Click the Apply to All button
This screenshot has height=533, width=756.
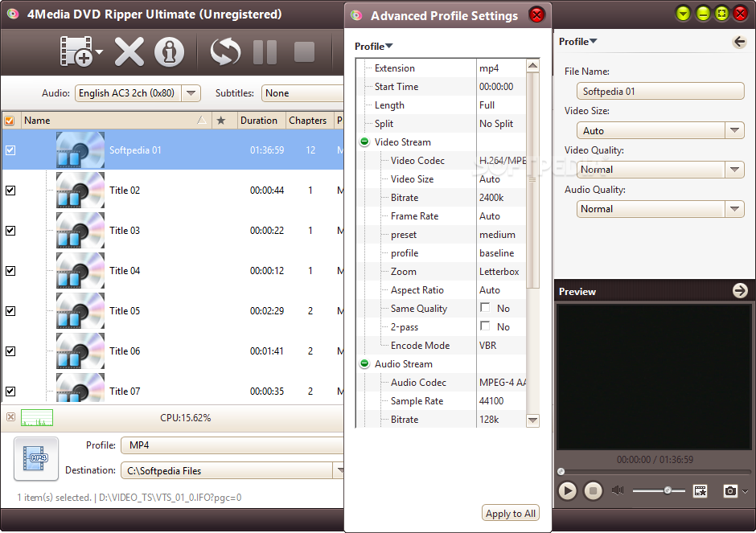[510, 513]
